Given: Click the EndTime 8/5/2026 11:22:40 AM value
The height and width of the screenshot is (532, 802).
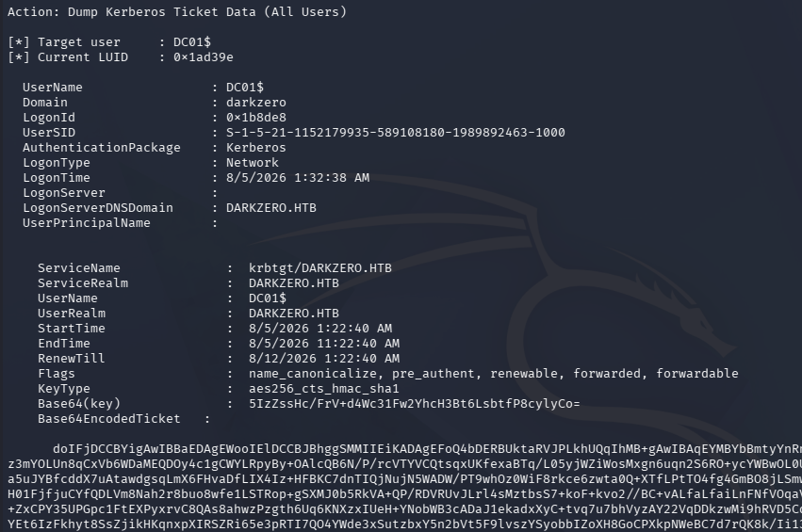Looking at the screenshot, I should [324, 344].
